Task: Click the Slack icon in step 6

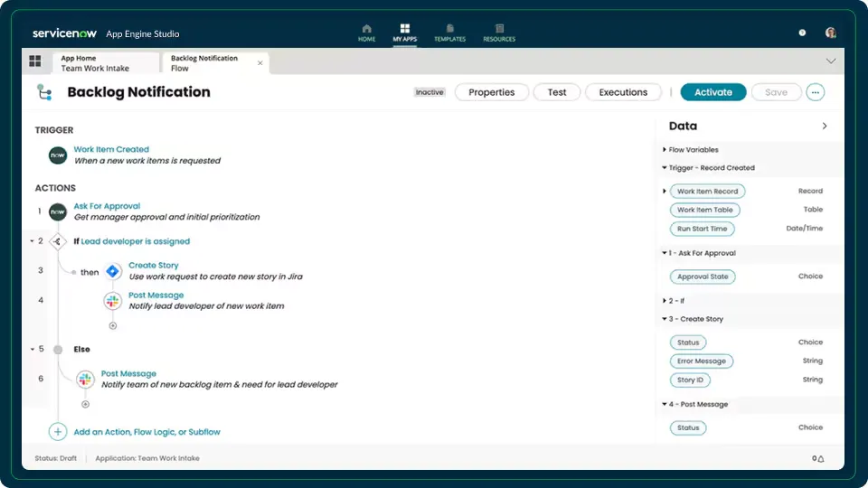Action: coord(85,380)
